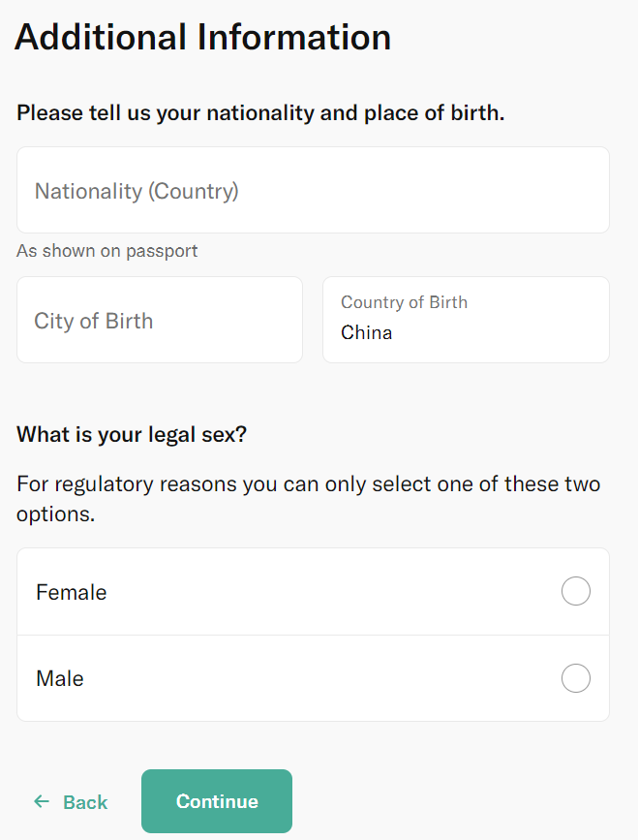The image size is (638, 840).
Task: Click the Nationality placeholder text
Action: click(x=137, y=191)
